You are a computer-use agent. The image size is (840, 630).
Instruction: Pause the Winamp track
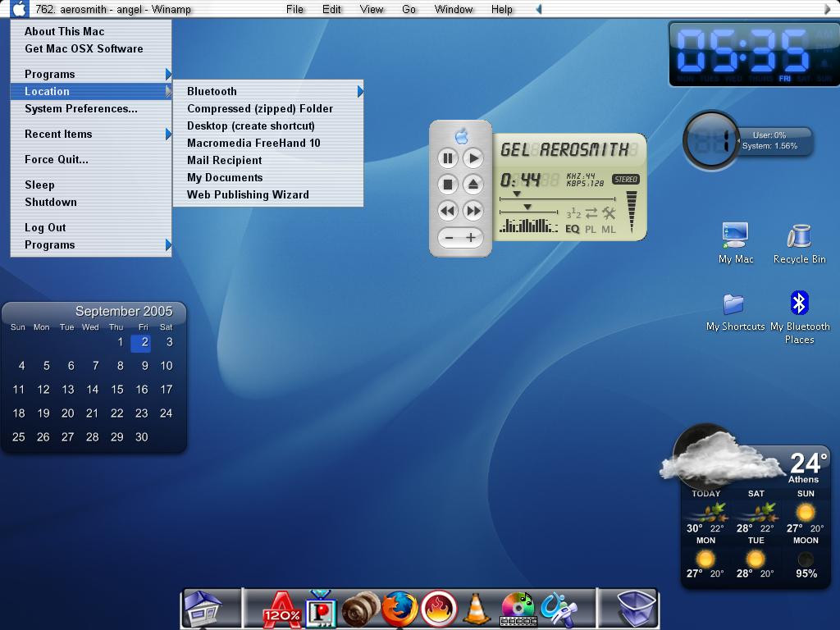(447, 158)
